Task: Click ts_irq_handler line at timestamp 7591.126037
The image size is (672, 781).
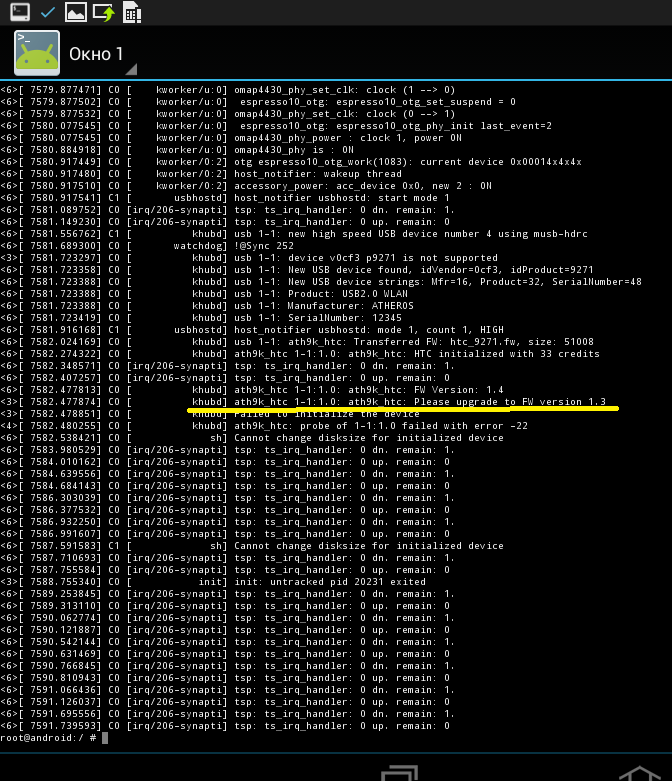Action: pyautogui.click(x=225, y=701)
